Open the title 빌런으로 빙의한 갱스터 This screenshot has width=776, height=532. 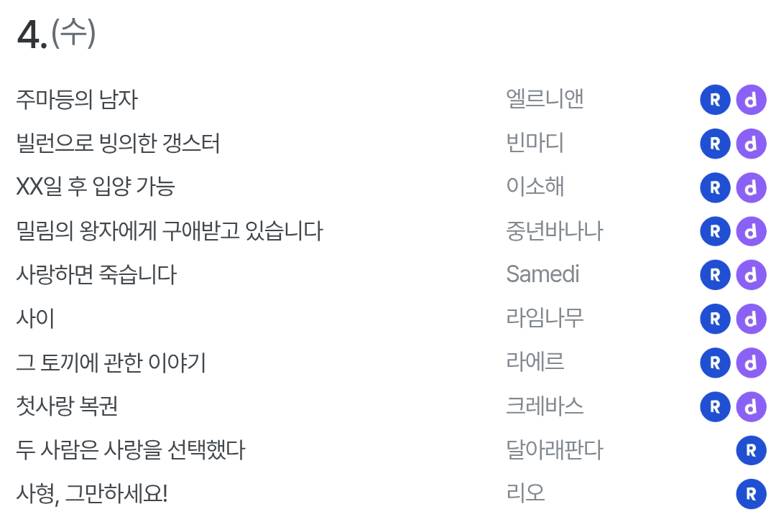pyautogui.click(x=118, y=144)
